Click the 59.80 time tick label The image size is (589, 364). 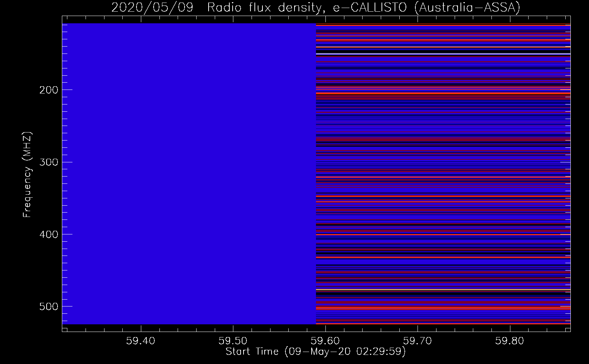click(x=510, y=341)
